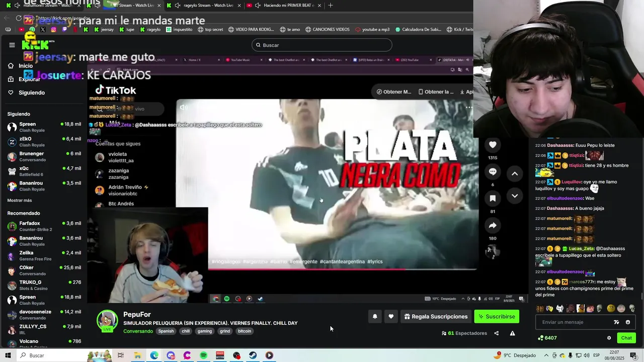Open the impuestito bookmark
Viewport: 644px width, 362px height.
tap(179, 30)
